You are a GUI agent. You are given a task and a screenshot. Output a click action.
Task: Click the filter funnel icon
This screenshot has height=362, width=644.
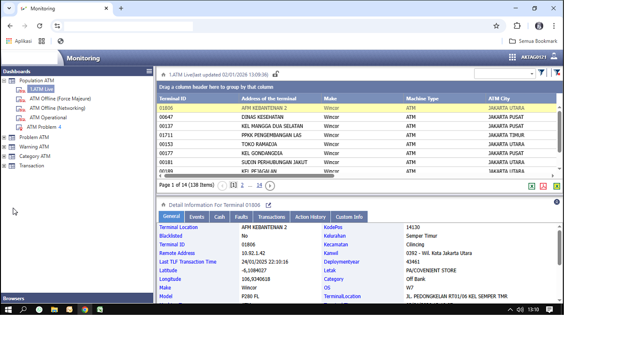point(541,73)
